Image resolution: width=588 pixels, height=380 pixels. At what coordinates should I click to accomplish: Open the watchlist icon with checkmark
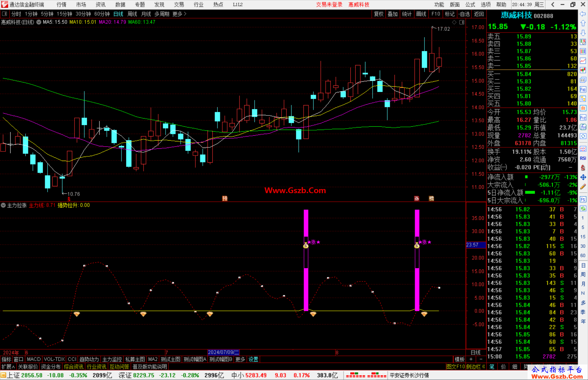(583, 42)
